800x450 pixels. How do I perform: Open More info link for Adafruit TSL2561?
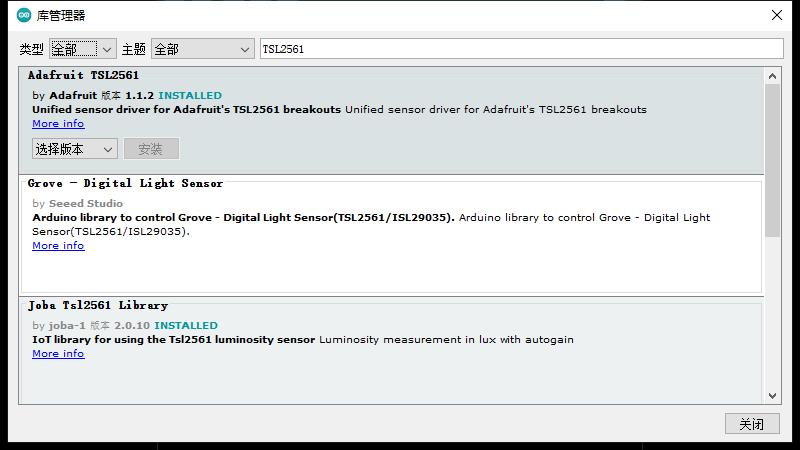pos(58,124)
